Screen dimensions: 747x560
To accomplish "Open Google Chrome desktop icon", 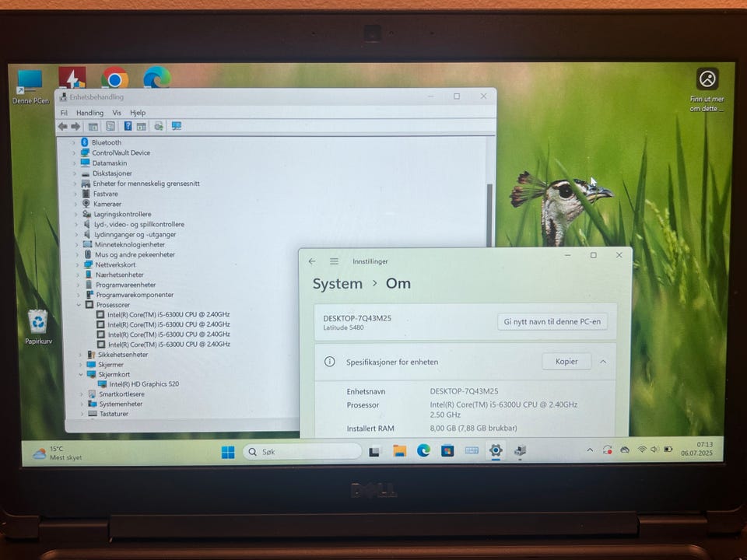I will 114,78.
